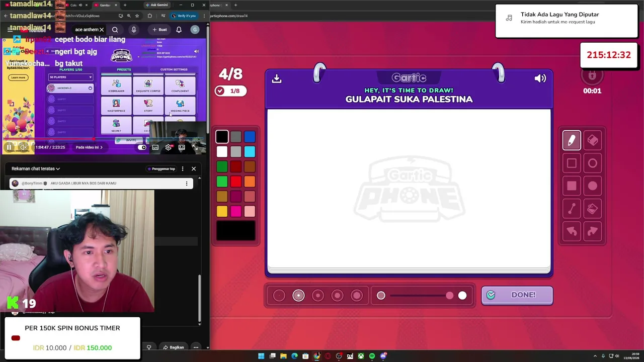Open the YouTube hamburger guide menu

pos(10,30)
